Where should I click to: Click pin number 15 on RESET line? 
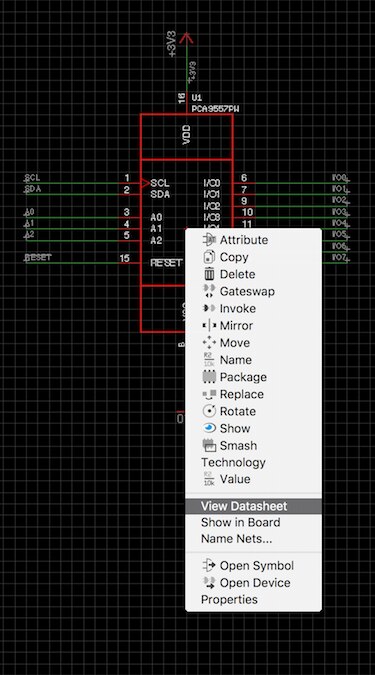124,258
